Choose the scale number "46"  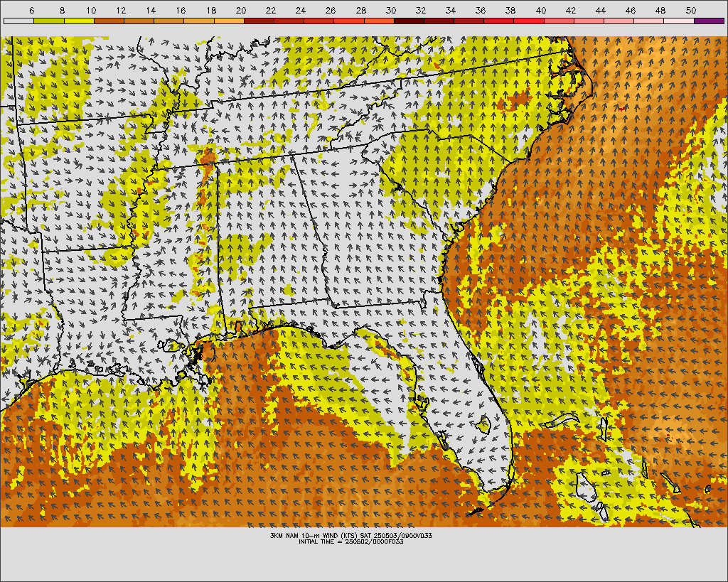631,10
